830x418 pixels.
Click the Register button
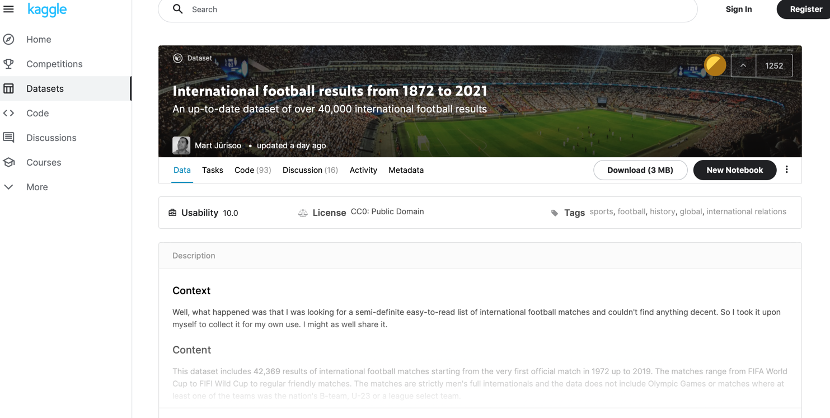click(805, 9)
